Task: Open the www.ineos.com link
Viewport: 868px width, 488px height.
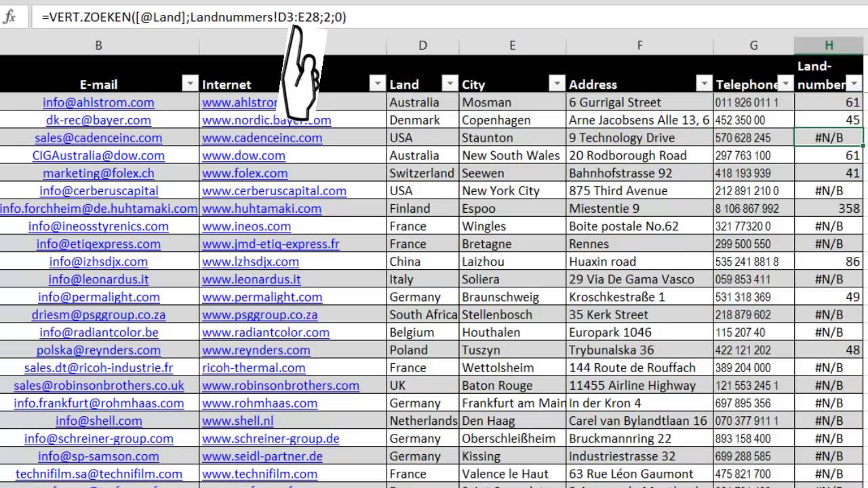Action: (246, 226)
